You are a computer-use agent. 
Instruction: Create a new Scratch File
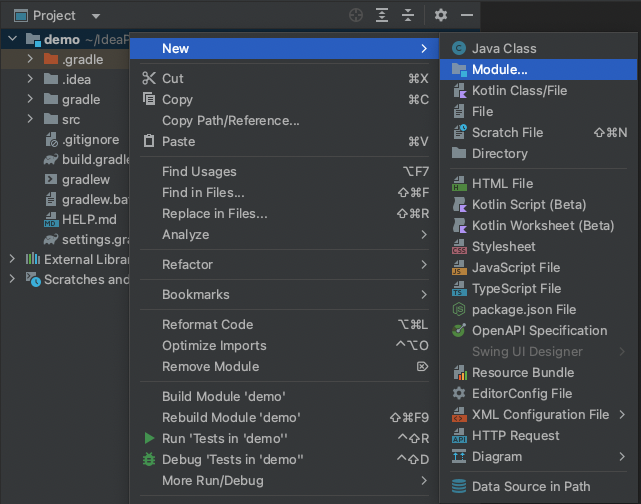click(538, 132)
